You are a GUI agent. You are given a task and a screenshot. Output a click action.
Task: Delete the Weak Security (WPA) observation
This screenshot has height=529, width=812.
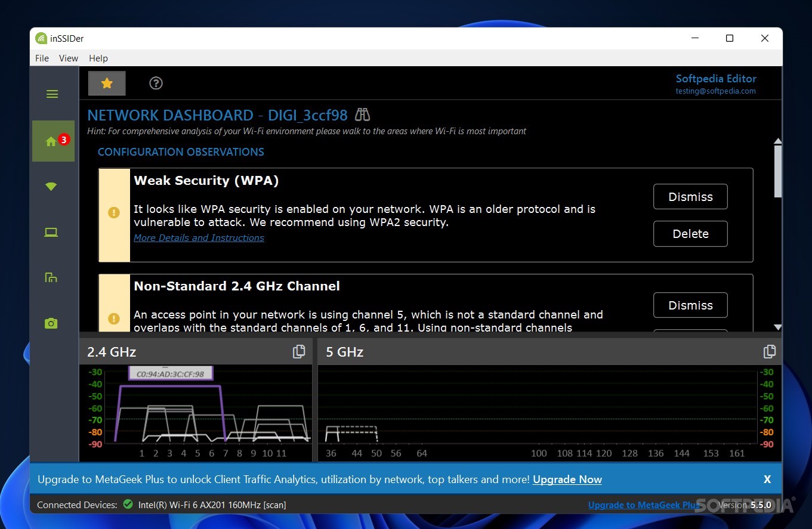point(690,234)
